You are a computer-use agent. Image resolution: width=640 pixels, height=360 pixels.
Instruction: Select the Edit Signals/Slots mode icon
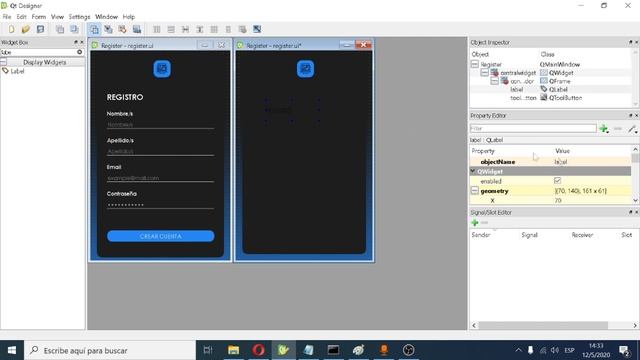(109, 29)
